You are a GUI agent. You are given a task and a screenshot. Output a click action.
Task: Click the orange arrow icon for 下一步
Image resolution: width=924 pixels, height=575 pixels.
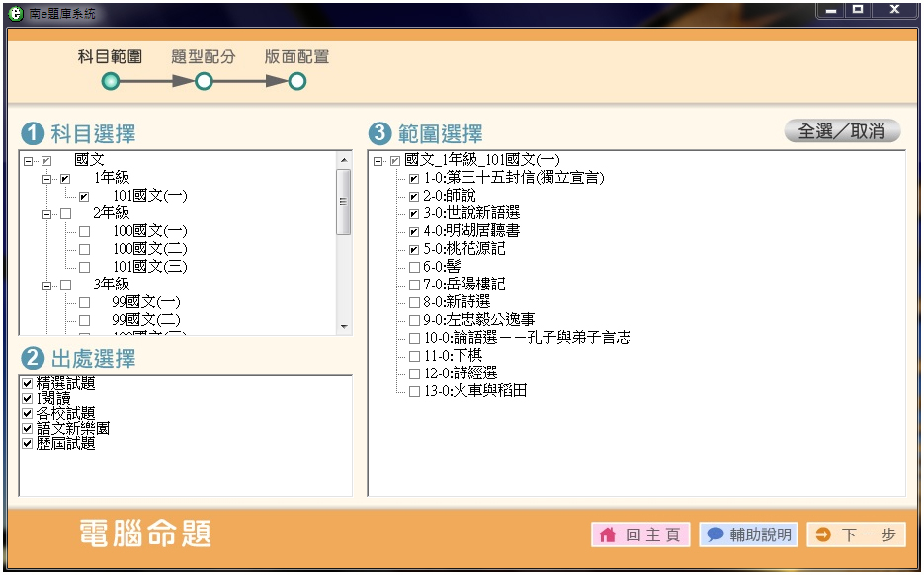pos(823,535)
